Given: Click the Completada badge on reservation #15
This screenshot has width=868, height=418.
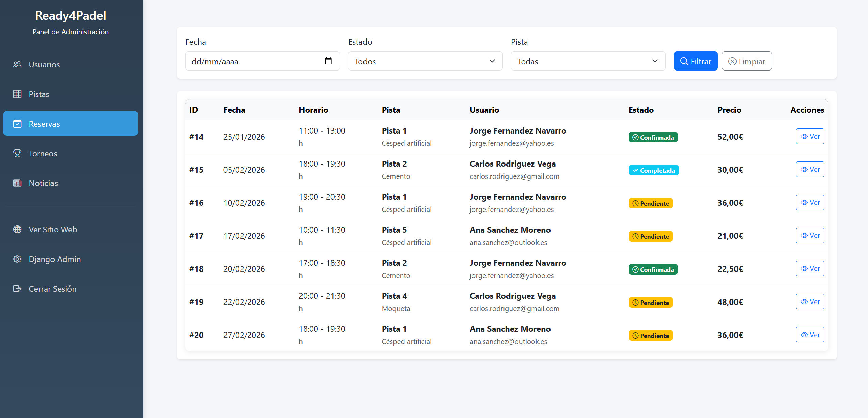Looking at the screenshot, I should point(653,170).
